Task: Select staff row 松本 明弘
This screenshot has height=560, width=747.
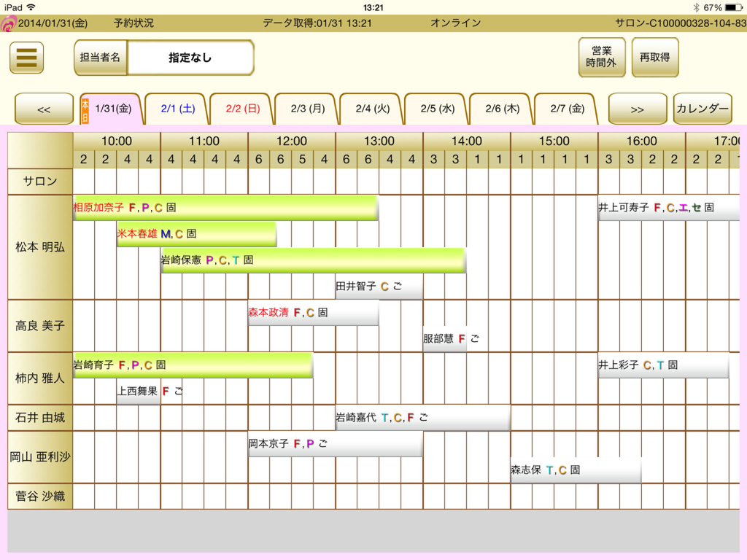Action: point(40,247)
